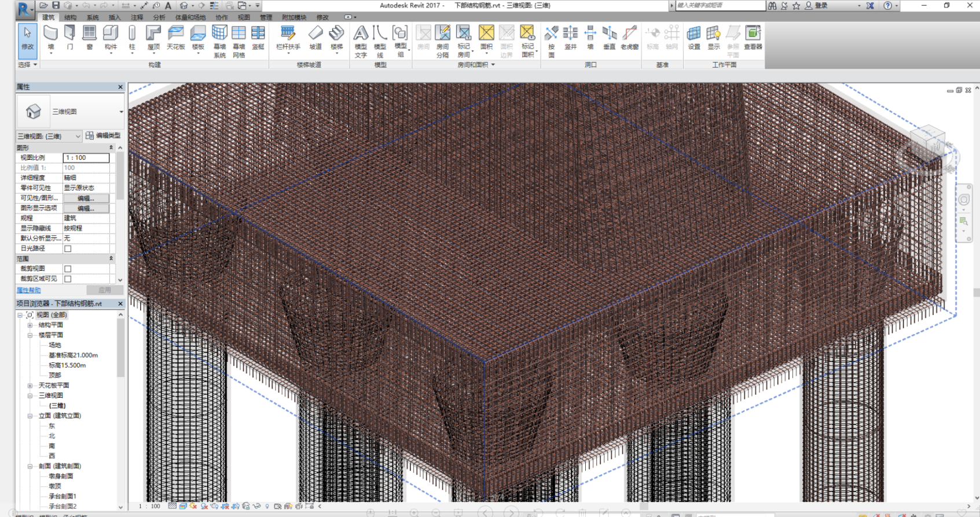The width and height of the screenshot is (980, 517).
Task: Select the 栏杆扶手 (Railing) tool
Action: coord(288,39)
